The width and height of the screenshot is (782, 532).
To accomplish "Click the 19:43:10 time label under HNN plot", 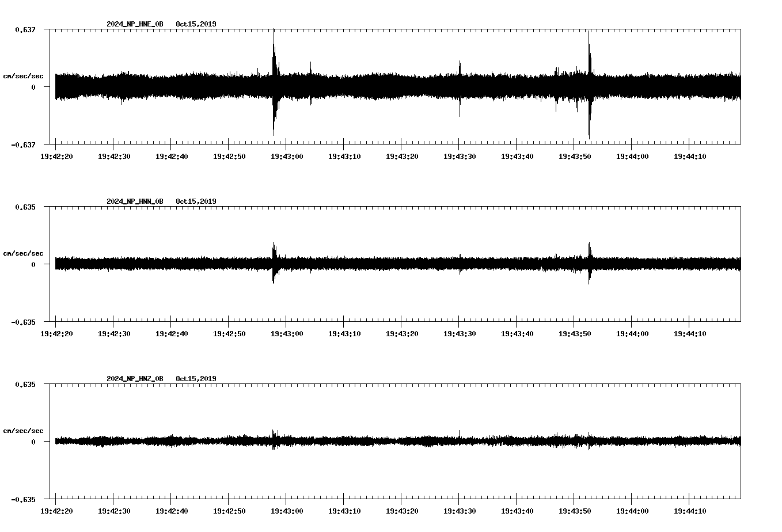I will 344,333.
